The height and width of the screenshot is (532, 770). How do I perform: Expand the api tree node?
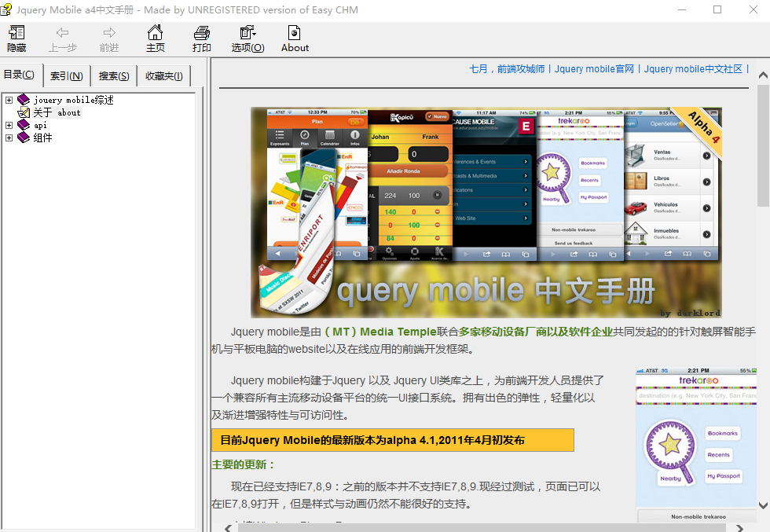tap(8, 125)
